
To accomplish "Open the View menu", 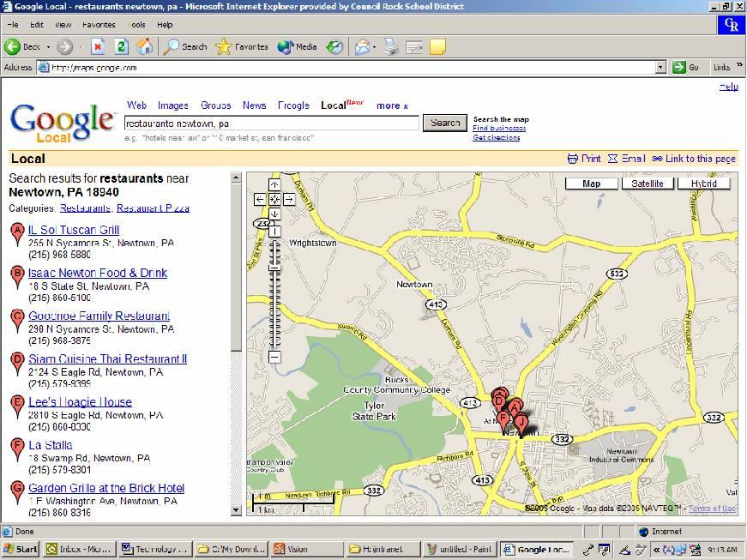I will [x=63, y=25].
